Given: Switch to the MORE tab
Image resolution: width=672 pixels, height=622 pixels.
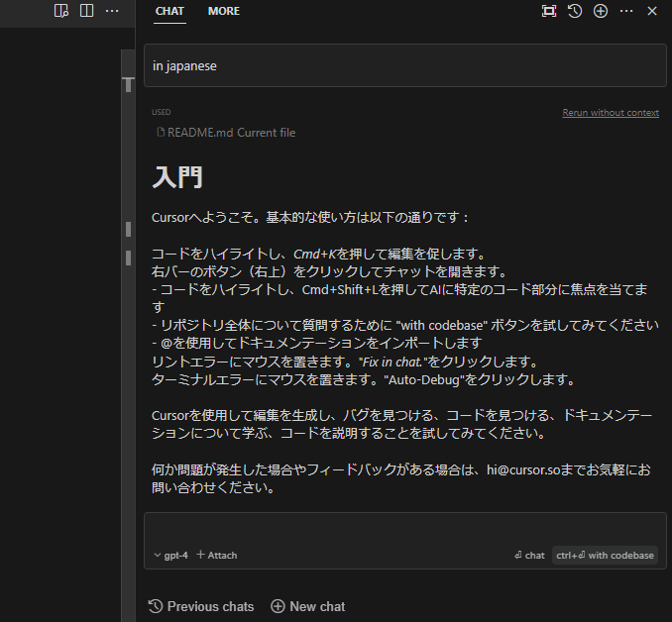Looking at the screenshot, I should point(224,11).
